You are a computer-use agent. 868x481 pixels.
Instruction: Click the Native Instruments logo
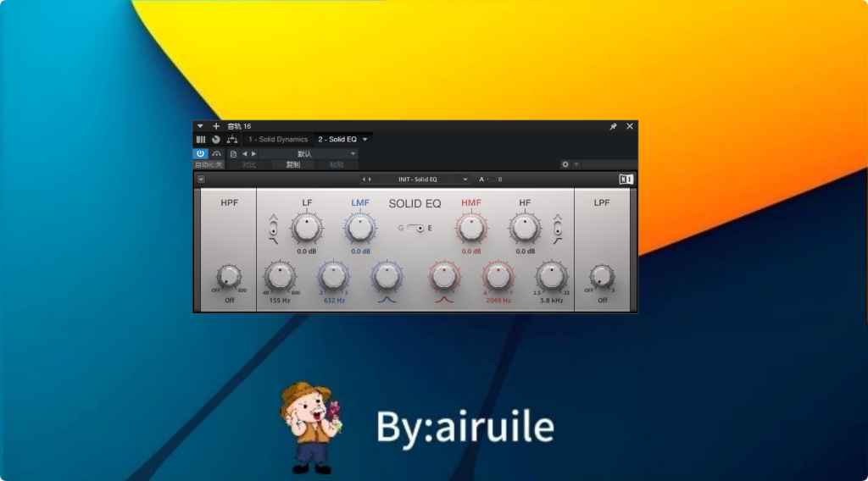pos(626,180)
